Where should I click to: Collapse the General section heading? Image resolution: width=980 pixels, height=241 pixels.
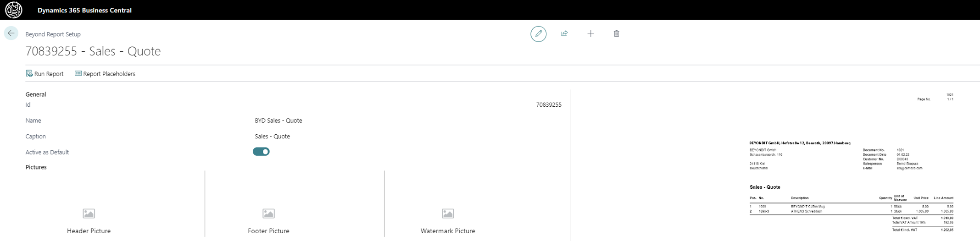[x=36, y=94]
